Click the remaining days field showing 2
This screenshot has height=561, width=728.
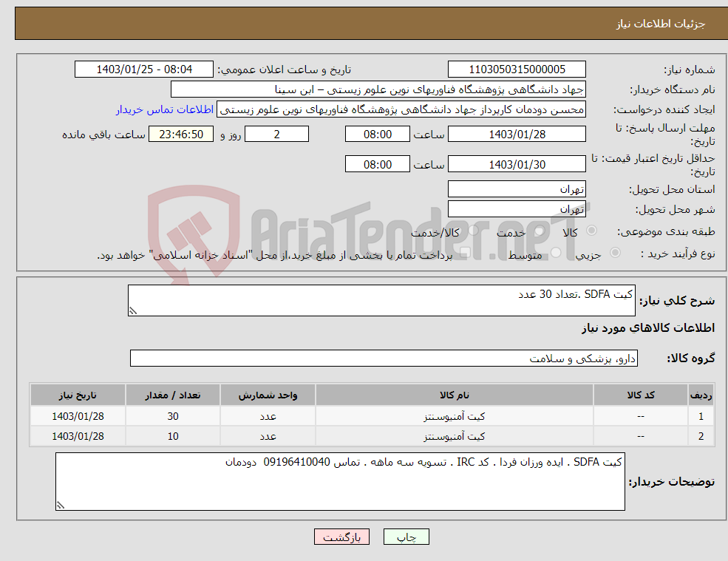pos(276,135)
